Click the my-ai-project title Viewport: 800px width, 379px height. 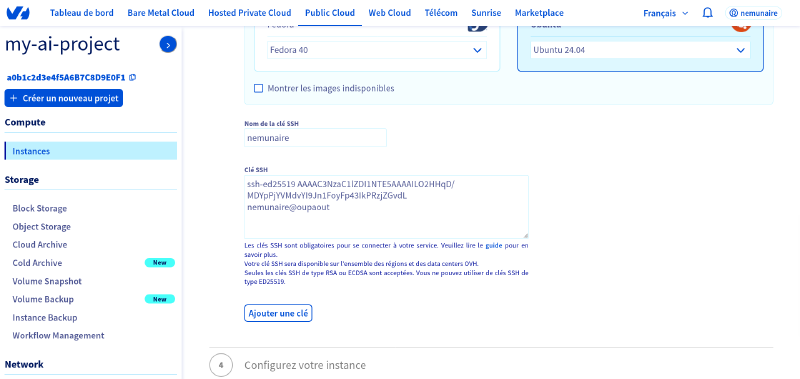(x=62, y=45)
